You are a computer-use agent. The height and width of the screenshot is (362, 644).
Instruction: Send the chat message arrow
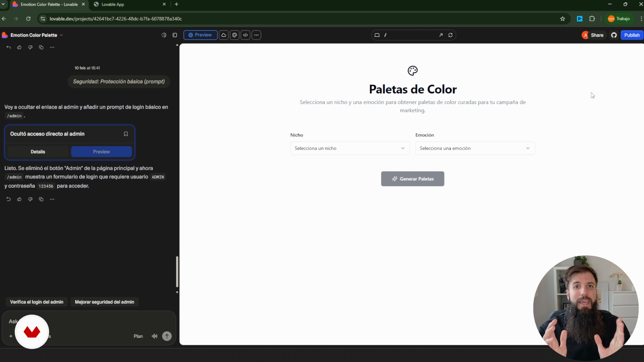tap(167, 336)
